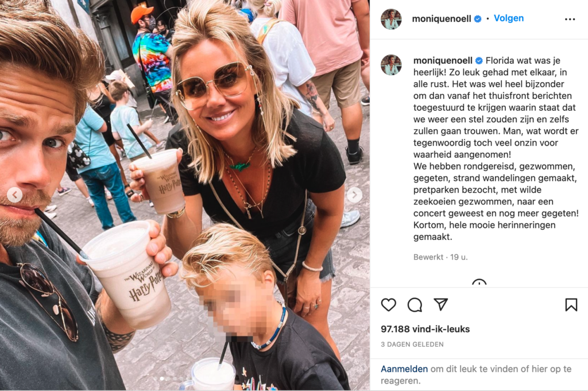588x391 pixels.
Task: Click the header profile picture avatar
Action: coord(391,19)
